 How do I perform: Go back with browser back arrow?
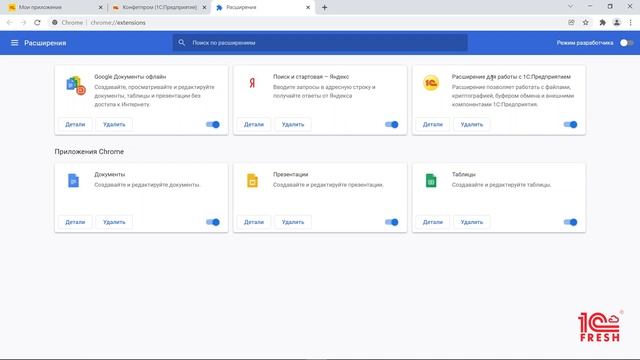pos(9,22)
